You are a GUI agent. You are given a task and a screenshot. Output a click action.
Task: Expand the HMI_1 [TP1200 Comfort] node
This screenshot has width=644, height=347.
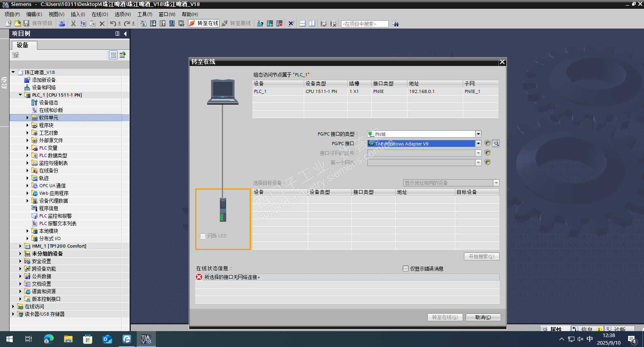pos(20,246)
